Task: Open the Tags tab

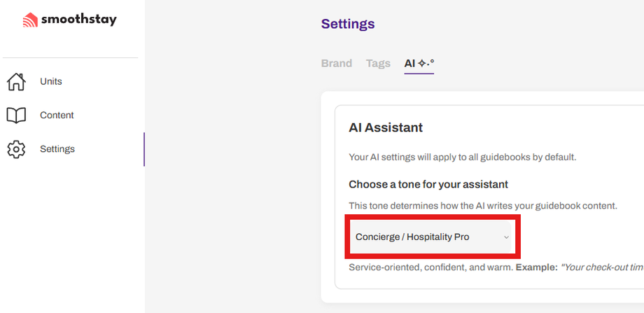Action: tap(378, 63)
